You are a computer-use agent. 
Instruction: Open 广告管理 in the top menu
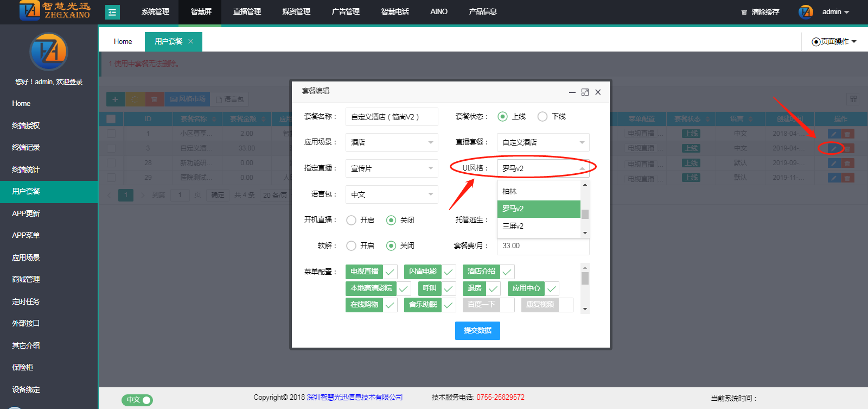pyautogui.click(x=346, y=12)
